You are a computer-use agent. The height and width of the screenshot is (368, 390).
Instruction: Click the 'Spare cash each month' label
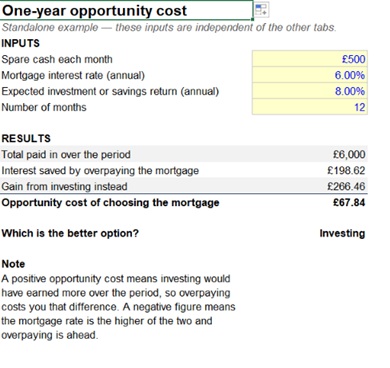[57, 59]
